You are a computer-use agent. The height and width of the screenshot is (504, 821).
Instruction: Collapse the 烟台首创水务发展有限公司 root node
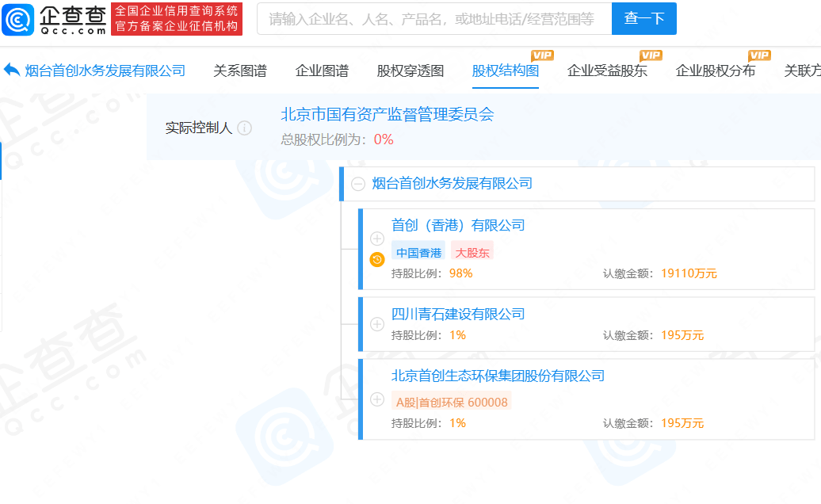point(358,184)
